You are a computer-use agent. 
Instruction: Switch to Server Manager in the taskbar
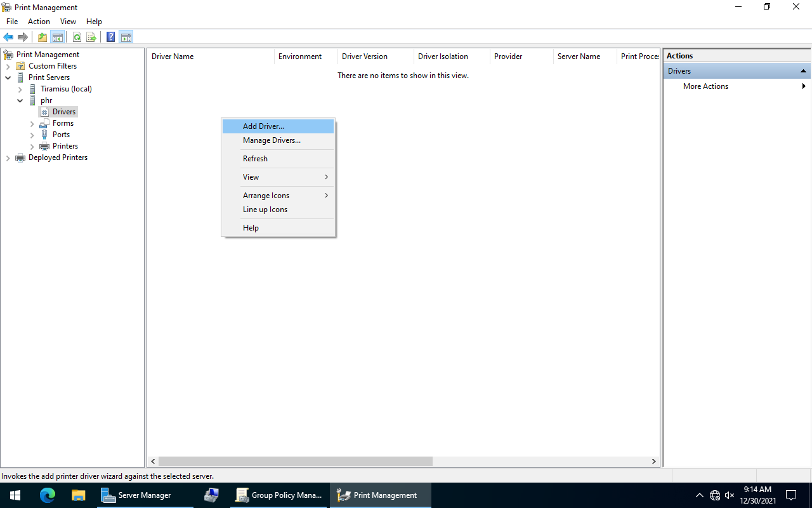(x=145, y=495)
